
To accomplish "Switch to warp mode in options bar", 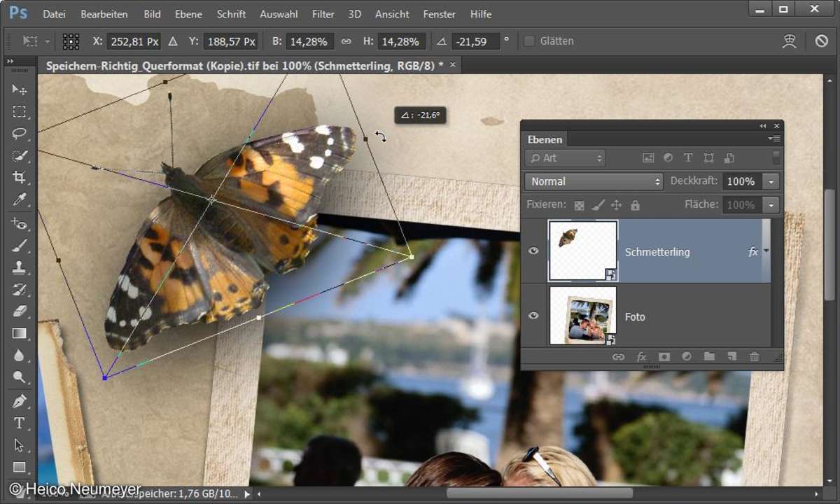I will [790, 41].
